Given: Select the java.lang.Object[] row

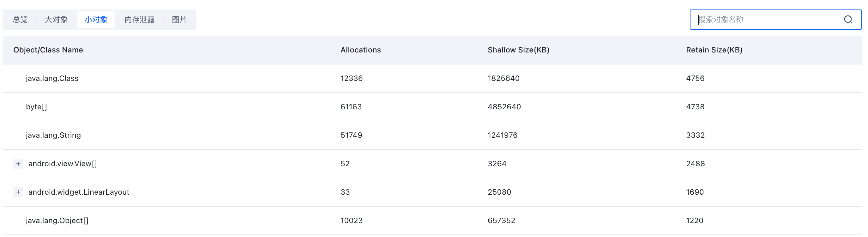Looking at the screenshot, I should (432, 221).
